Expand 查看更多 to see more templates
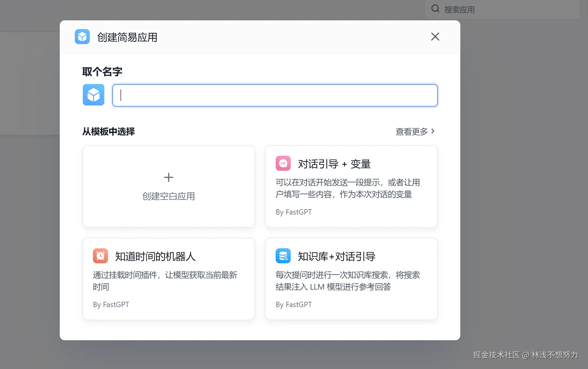The image size is (588, 369). pyautogui.click(x=412, y=131)
